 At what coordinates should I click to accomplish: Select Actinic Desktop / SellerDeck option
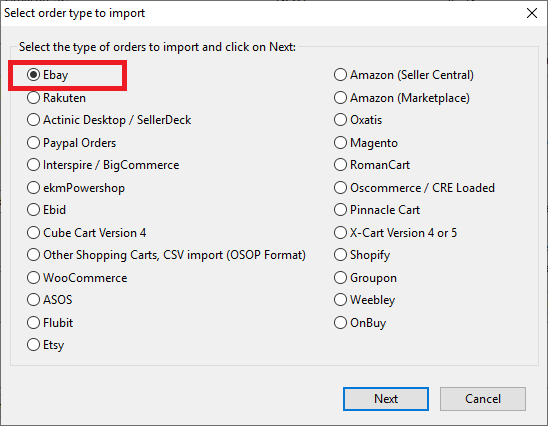pyautogui.click(x=109, y=120)
